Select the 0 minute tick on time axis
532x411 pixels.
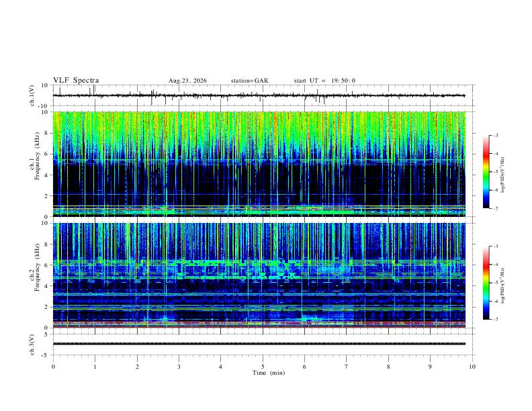(53, 367)
